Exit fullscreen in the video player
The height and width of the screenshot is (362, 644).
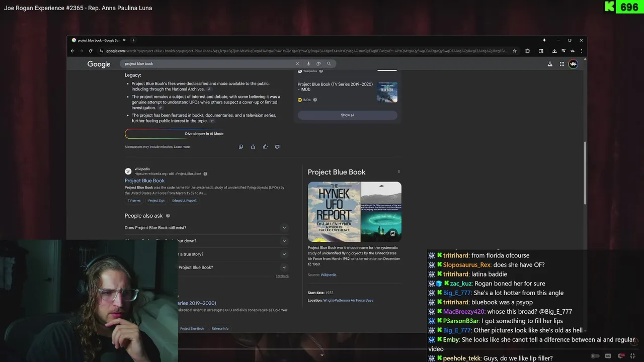point(633,356)
